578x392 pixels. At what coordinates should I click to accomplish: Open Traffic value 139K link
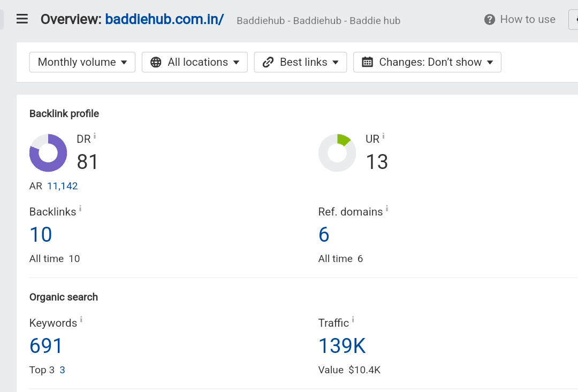(x=342, y=345)
